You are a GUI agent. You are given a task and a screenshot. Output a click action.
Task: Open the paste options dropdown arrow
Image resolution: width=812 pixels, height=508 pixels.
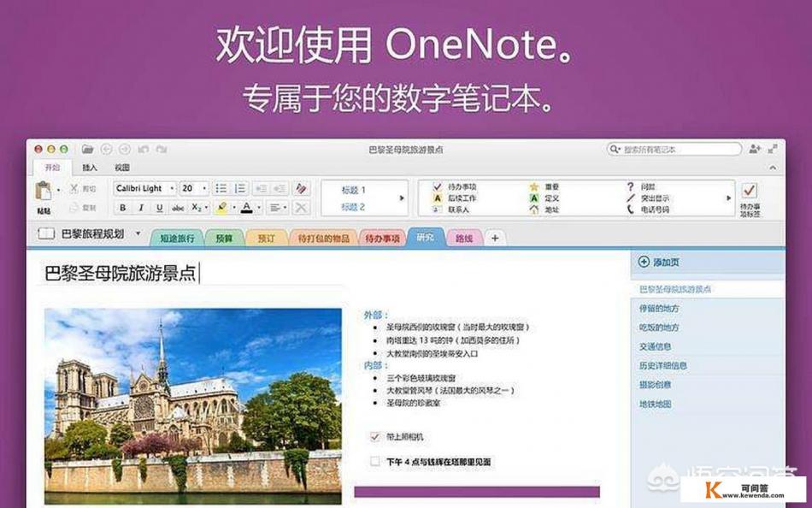coord(58,190)
